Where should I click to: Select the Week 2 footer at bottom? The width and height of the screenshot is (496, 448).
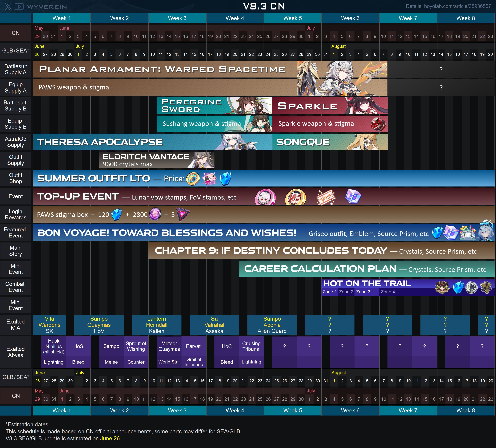[119, 411]
